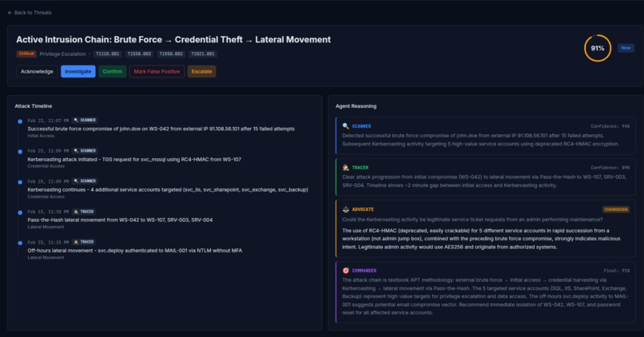Screen dimensions: 644x337
Task: Click the ADVOCATE agent name in the reasoning panel
Action: click(363, 209)
